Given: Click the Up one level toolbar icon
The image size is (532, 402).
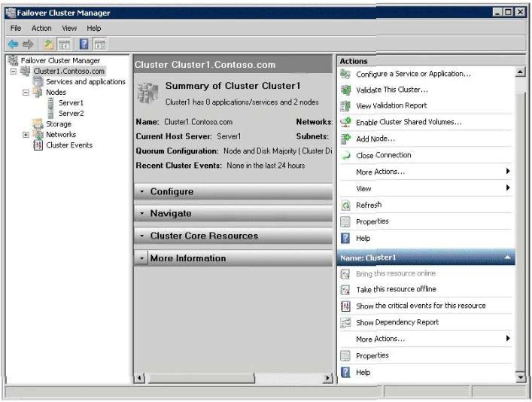Looking at the screenshot, I should pos(48,44).
